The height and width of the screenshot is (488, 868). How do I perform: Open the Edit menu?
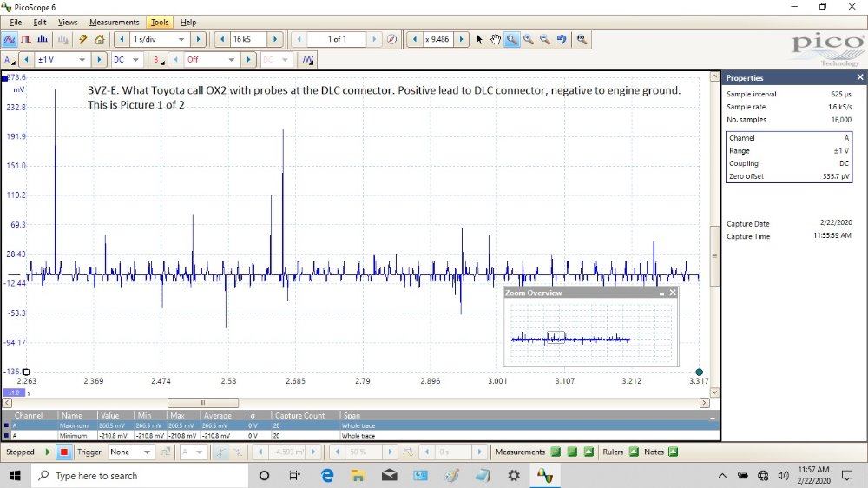tap(40, 23)
